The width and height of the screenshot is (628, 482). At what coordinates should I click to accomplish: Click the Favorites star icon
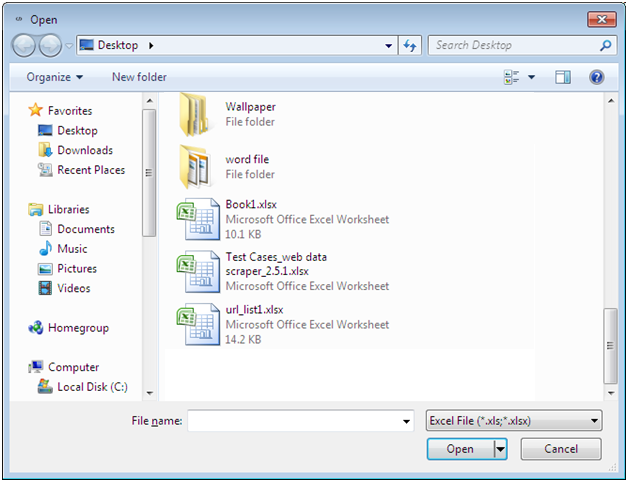(x=35, y=110)
